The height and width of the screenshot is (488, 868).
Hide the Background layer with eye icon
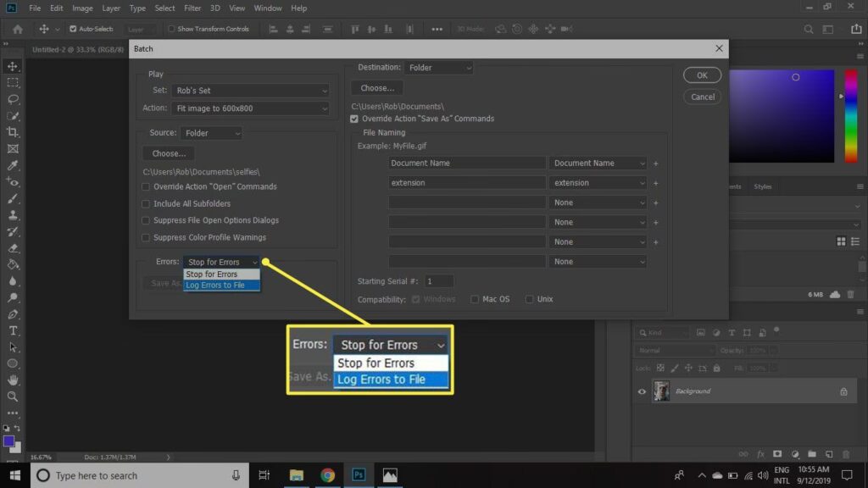(642, 391)
